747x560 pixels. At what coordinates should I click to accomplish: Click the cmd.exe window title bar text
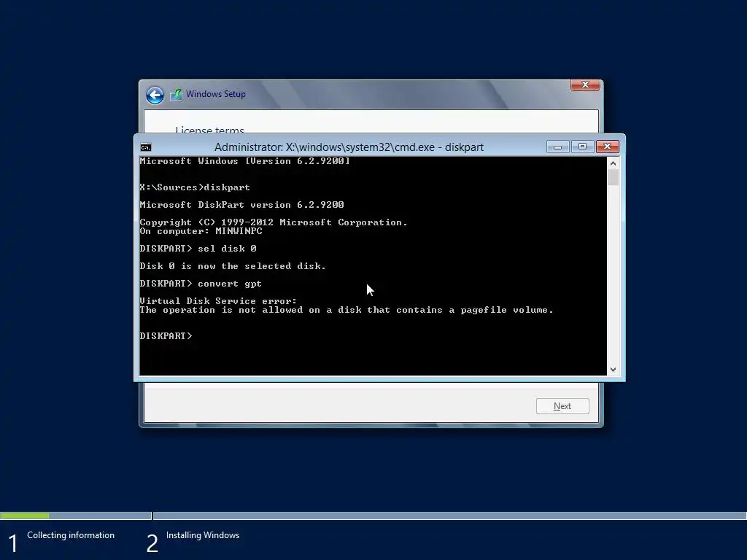(349, 147)
